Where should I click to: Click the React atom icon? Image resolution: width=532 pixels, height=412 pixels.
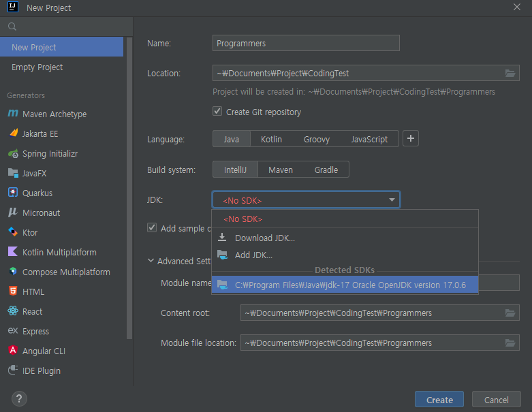[13, 311]
